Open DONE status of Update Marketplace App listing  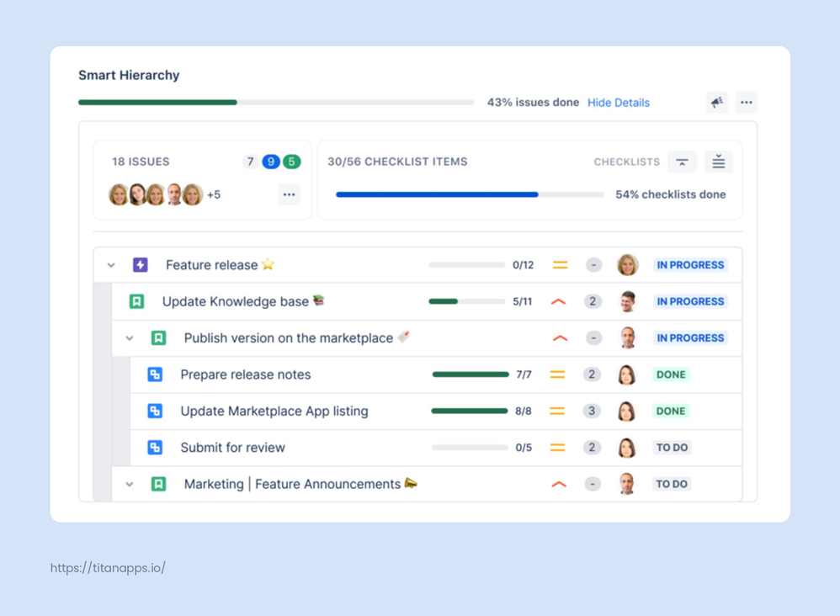(671, 411)
